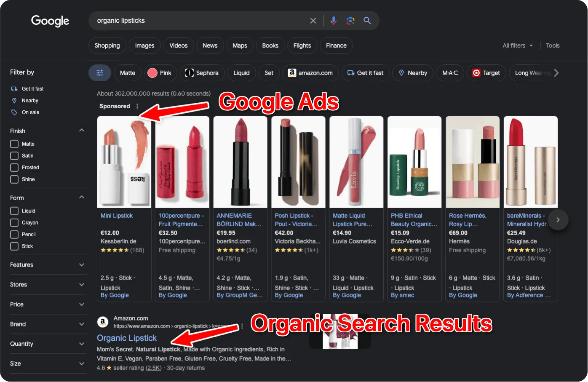This screenshot has width=588, height=382.
Task: Click the magnifying glass search icon
Action: (x=367, y=21)
